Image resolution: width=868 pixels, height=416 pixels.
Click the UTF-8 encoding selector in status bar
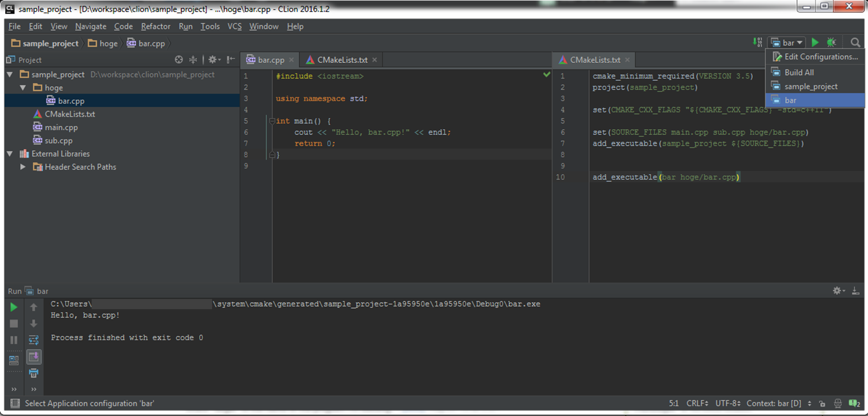(x=727, y=404)
